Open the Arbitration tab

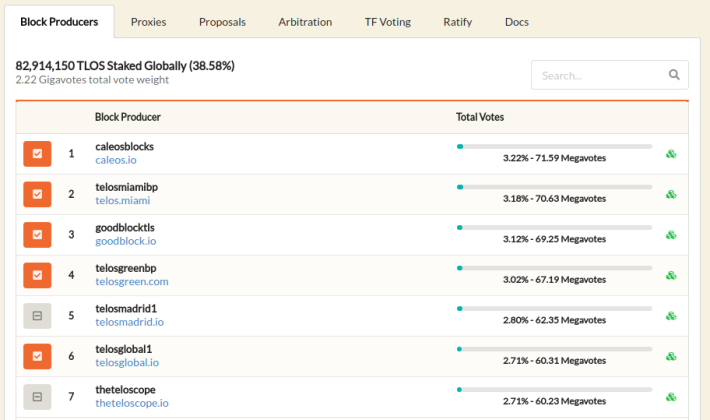pyautogui.click(x=305, y=21)
